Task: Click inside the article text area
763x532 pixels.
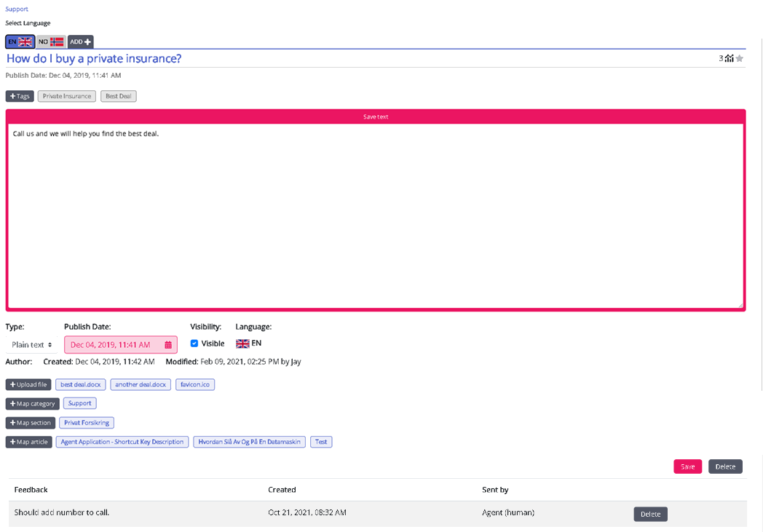Action: [376, 218]
